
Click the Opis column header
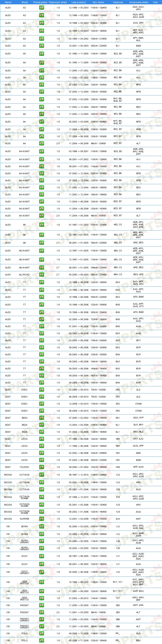tap(155, 2)
